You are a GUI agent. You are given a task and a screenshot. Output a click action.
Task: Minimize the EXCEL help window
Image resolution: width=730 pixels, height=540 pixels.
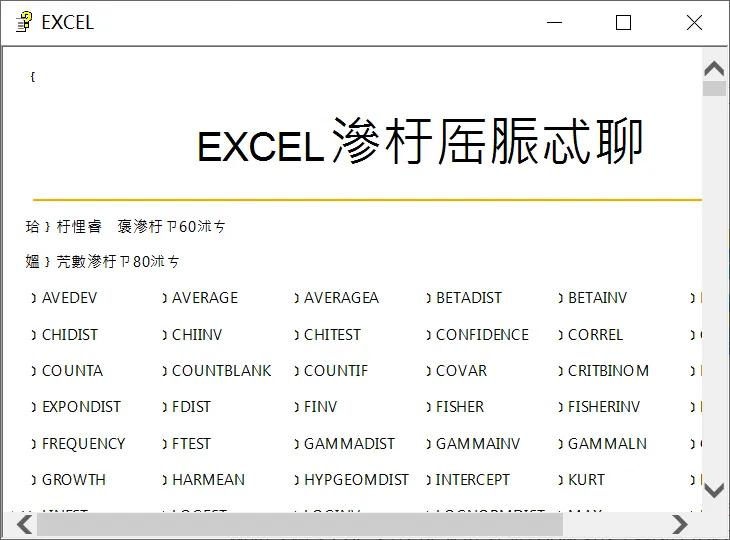[554, 22]
